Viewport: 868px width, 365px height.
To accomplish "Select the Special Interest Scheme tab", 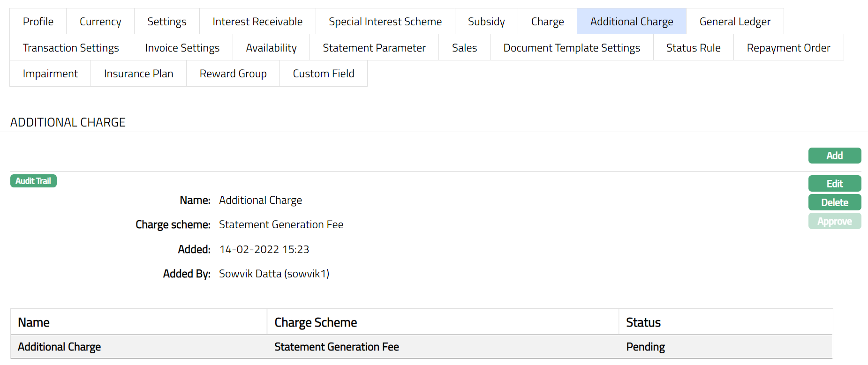I will pos(385,22).
